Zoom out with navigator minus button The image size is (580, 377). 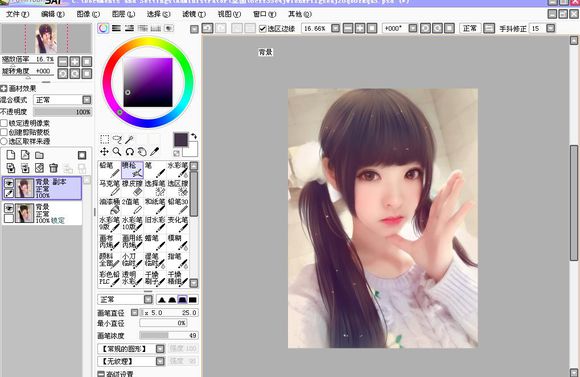[x=63, y=62]
